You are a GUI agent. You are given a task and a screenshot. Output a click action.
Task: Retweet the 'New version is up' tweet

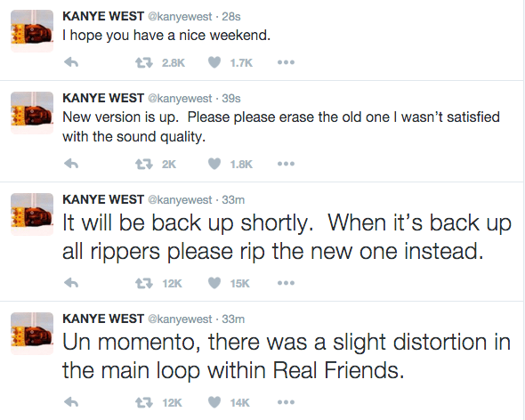pyautogui.click(x=144, y=164)
